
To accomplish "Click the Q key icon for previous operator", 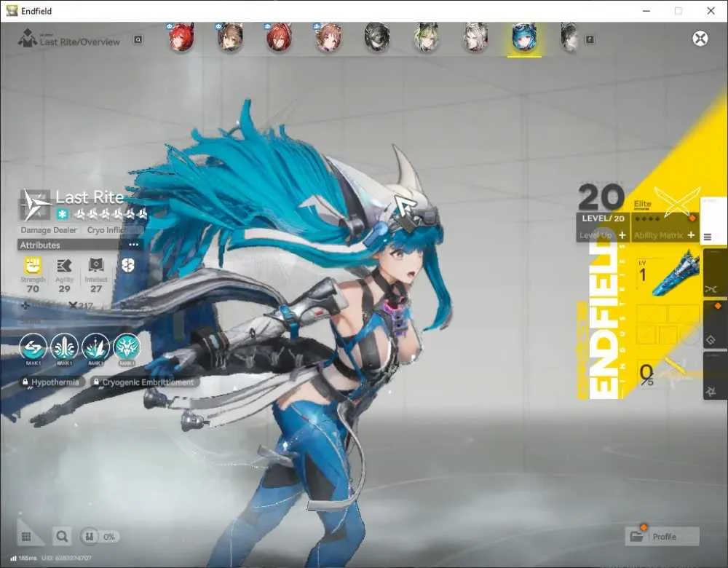I will [x=138, y=40].
